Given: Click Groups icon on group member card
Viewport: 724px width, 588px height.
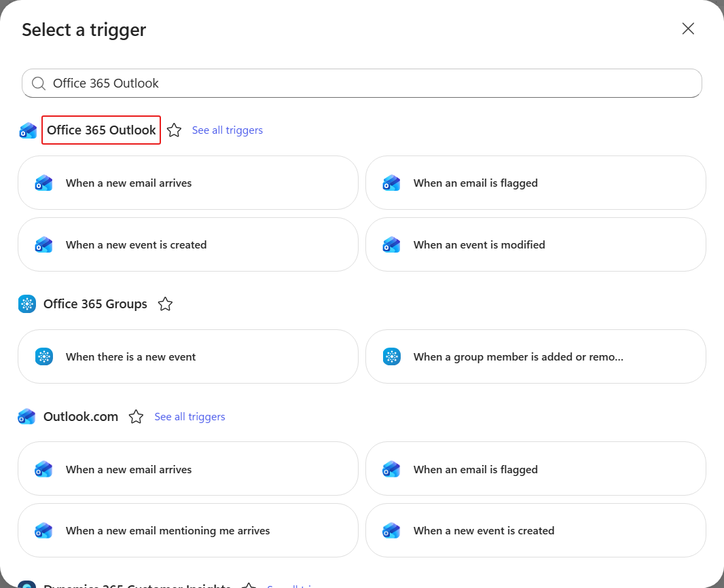Looking at the screenshot, I should pos(392,356).
